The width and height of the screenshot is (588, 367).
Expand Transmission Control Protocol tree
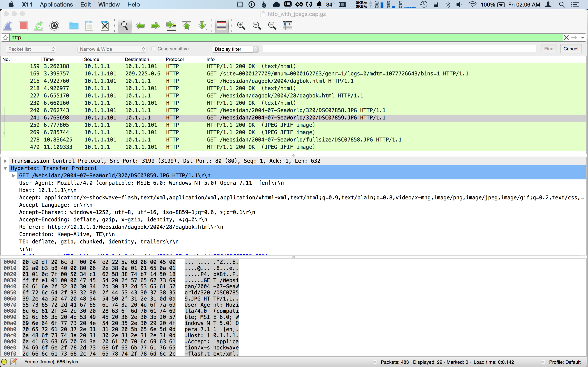click(5, 161)
